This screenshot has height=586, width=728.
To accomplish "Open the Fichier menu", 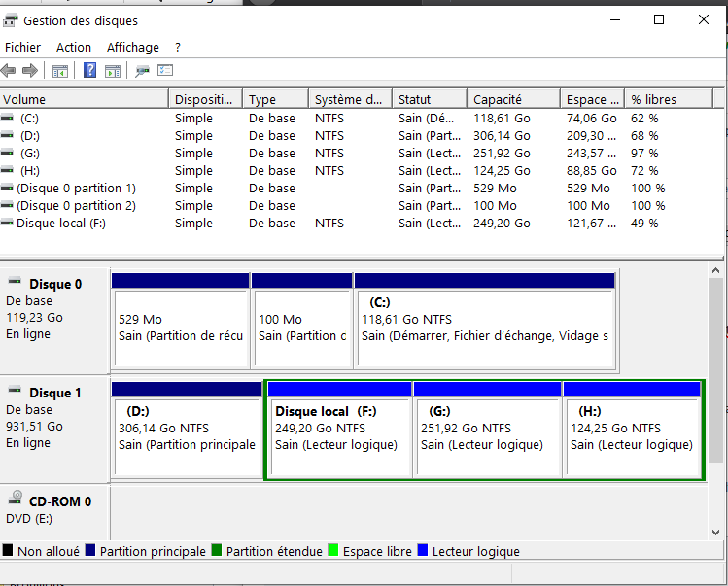I will [x=23, y=47].
